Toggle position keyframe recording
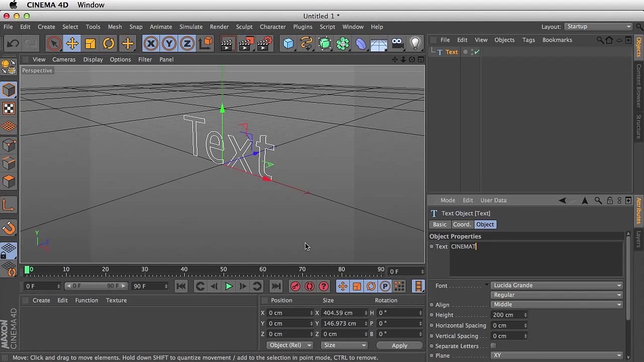This screenshot has height=362, width=644. 343,286
